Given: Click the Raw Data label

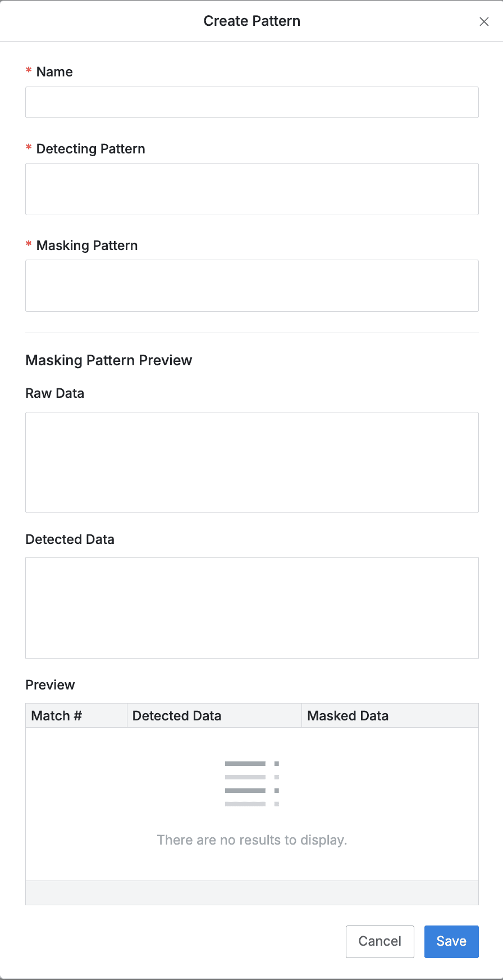Looking at the screenshot, I should pos(54,393).
